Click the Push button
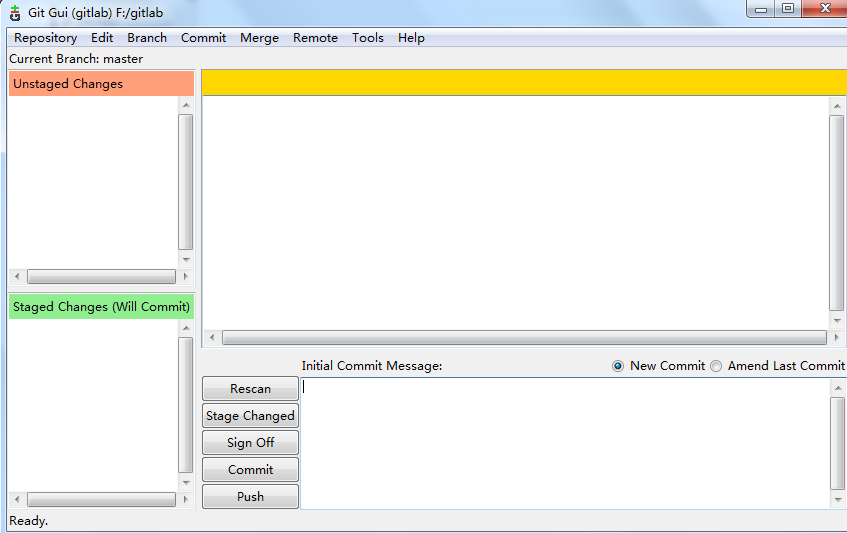Screen dimensions: 847x533 pos(250,497)
